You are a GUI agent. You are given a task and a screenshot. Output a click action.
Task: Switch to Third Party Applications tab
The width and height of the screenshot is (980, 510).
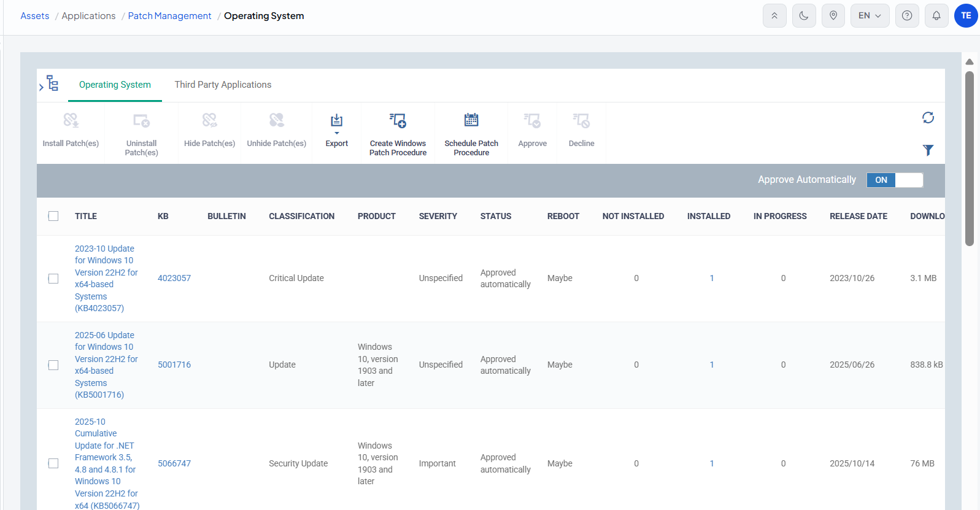pos(223,85)
